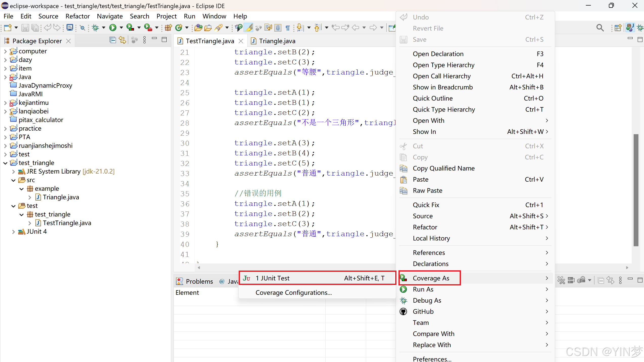Viewport: 644px width, 362px height.
Task: Click the New wizard toolbar icon
Action: point(8,28)
